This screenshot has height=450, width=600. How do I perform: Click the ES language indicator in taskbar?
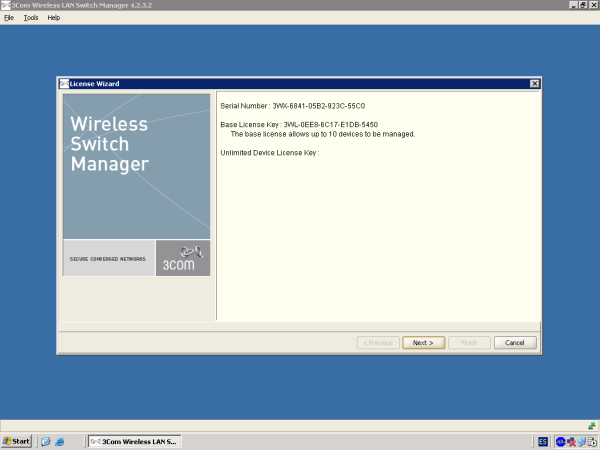pos(542,442)
